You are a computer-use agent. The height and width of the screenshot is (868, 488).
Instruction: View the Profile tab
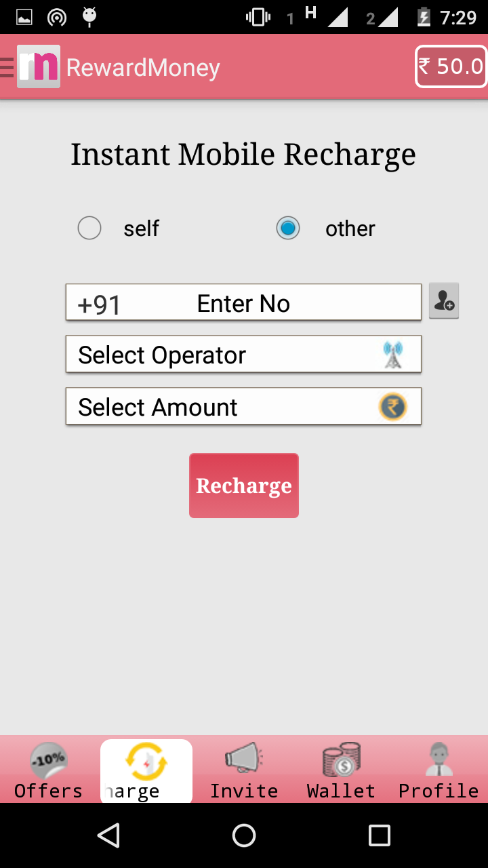point(439,770)
